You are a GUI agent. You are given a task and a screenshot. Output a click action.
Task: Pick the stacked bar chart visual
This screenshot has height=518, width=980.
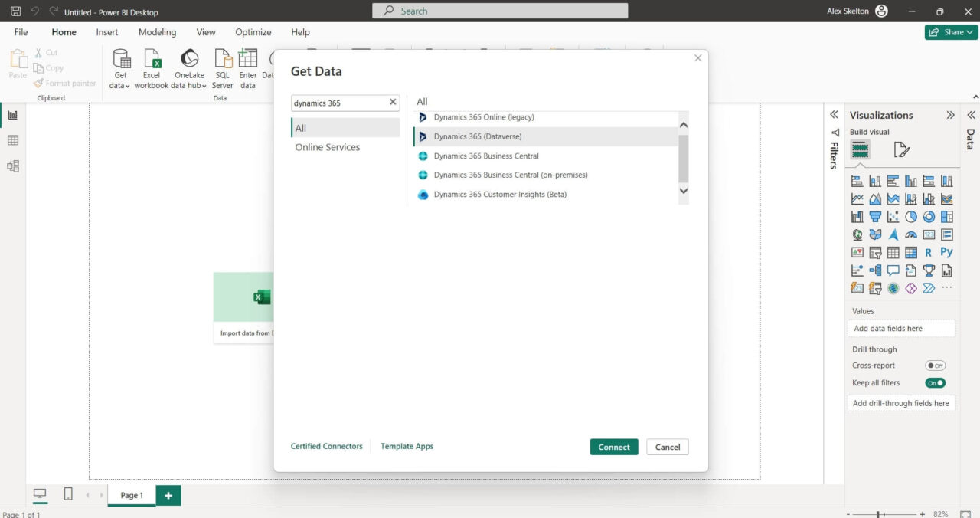click(x=857, y=182)
